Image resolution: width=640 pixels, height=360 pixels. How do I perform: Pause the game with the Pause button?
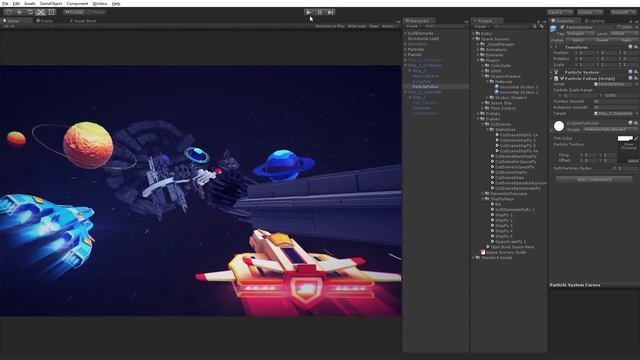click(x=320, y=12)
